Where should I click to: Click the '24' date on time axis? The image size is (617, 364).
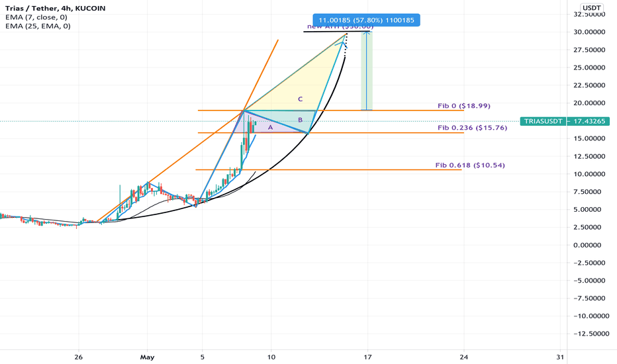(464, 357)
